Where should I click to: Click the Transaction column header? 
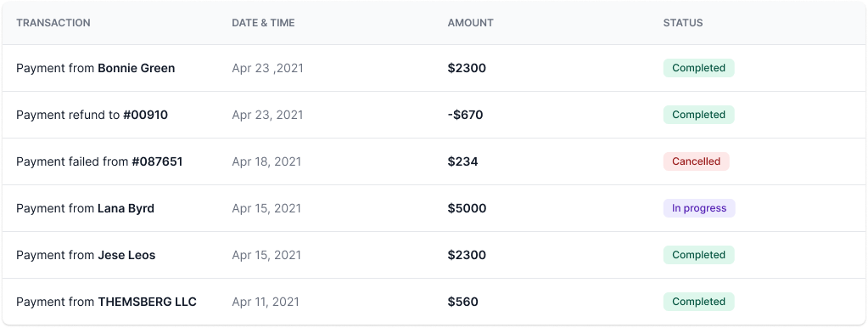(53, 23)
